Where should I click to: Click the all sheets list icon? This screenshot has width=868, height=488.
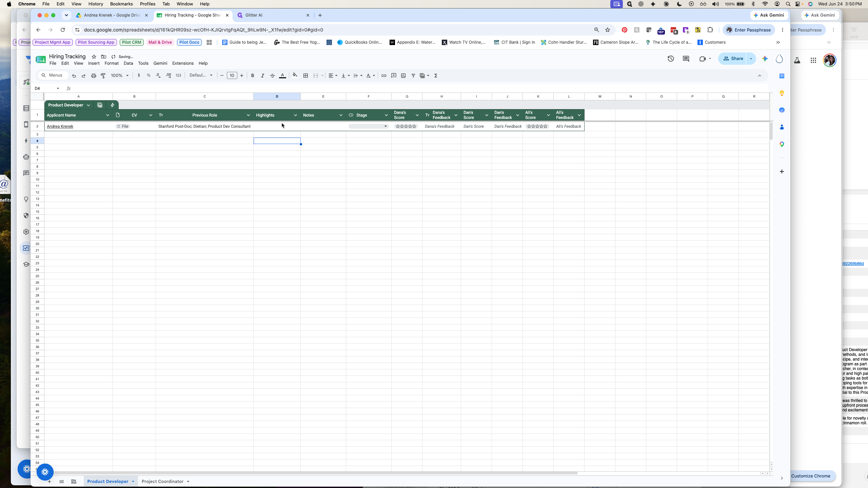[x=61, y=482]
